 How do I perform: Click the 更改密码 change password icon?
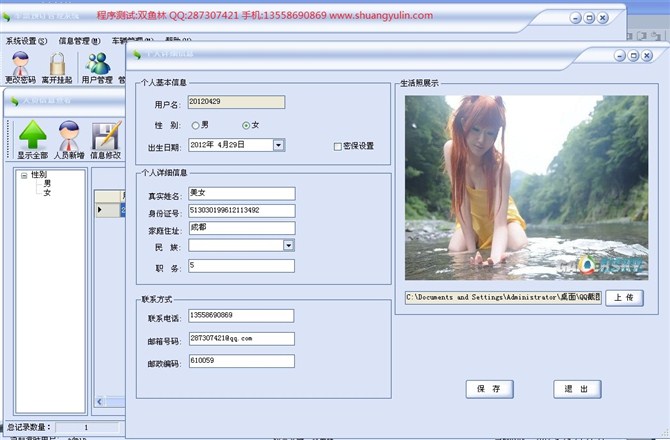coord(20,66)
